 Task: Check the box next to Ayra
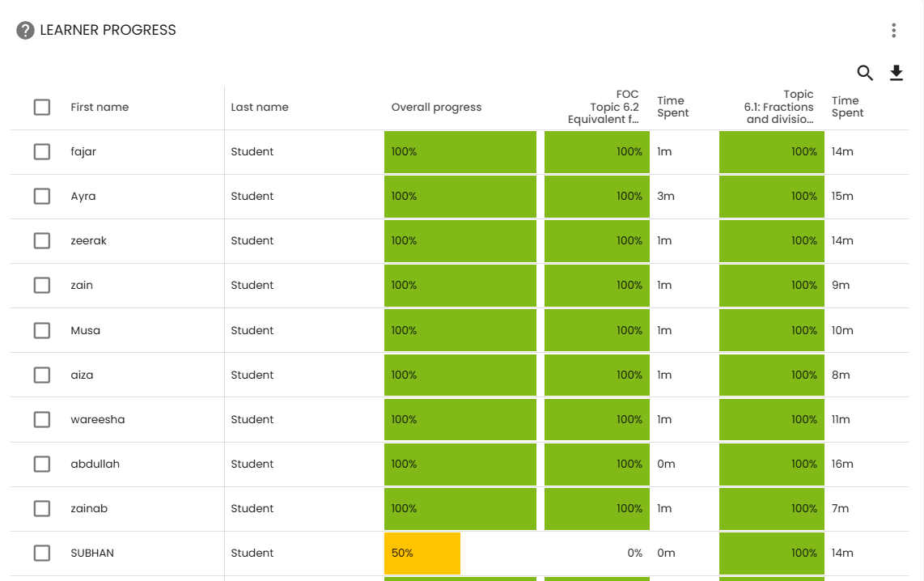pos(42,196)
